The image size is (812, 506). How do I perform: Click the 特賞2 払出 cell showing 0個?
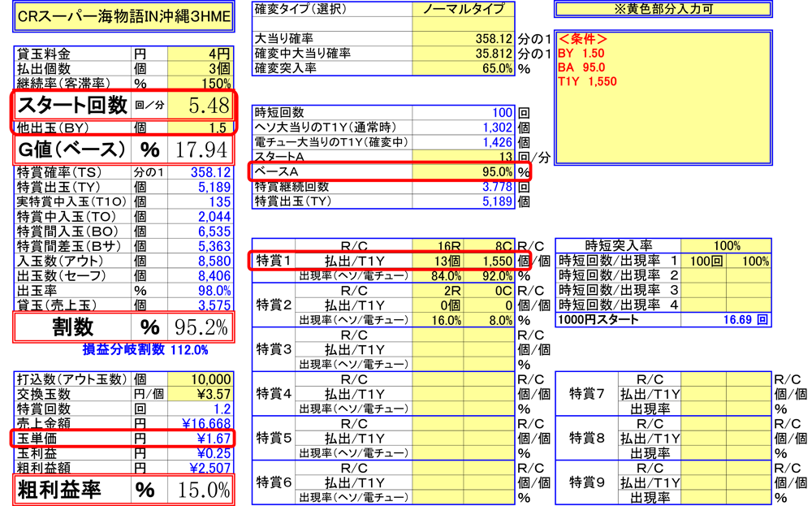coord(438,305)
